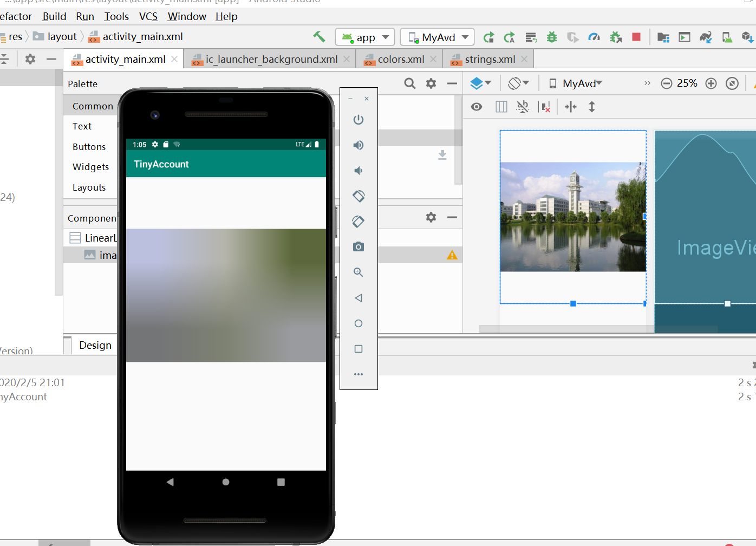Click the Rerun app icon

(x=488, y=37)
